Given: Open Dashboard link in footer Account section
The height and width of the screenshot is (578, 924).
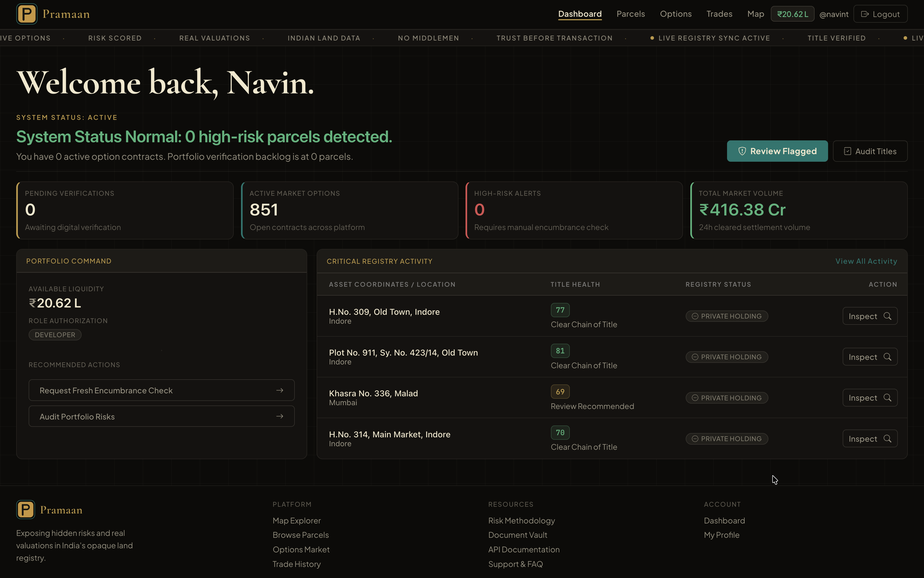Looking at the screenshot, I should (724, 521).
